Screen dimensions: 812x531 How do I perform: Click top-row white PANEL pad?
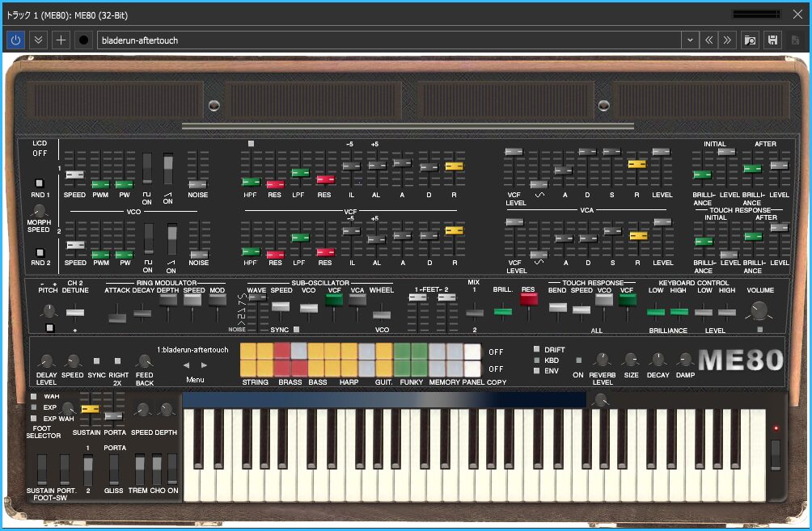click(x=472, y=352)
